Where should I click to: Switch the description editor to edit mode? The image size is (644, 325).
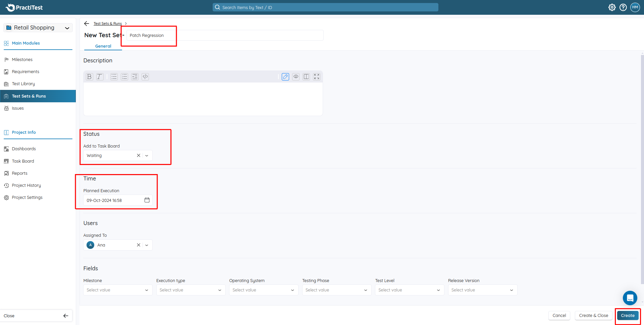[285, 77]
